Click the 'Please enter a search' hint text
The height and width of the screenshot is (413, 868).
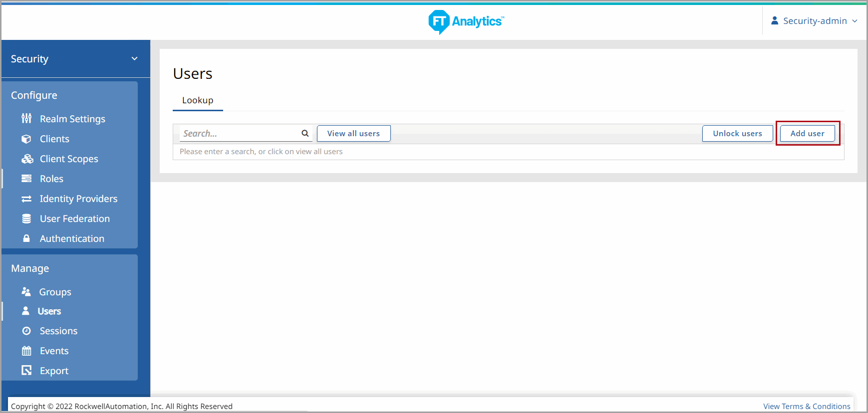point(261,152)
